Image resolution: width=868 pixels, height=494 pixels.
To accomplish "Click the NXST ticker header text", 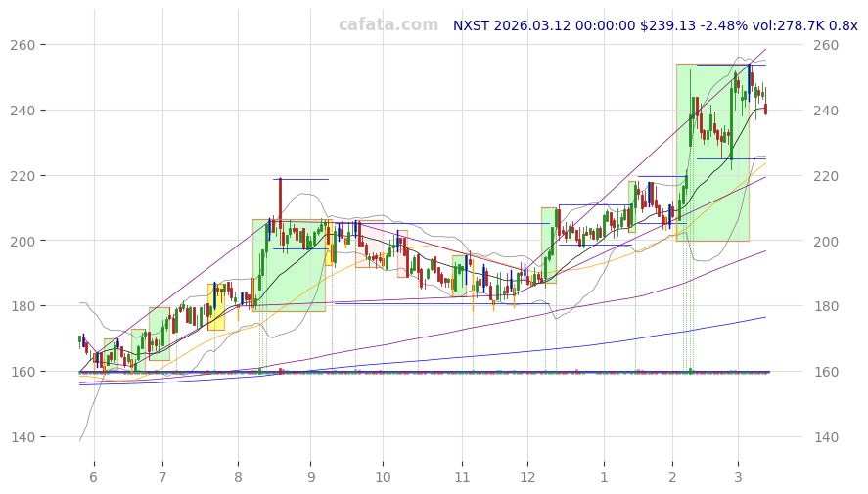I will click(x=472, y=25).
